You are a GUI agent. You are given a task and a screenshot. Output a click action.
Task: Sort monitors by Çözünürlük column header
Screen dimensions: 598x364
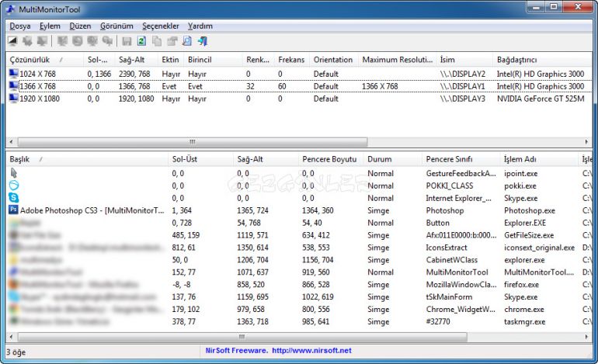(44, 60)
